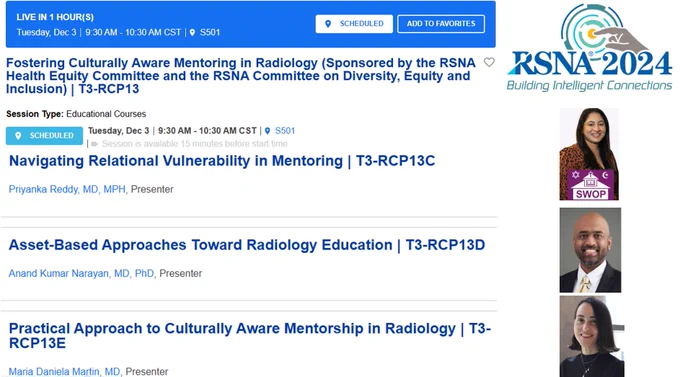Click 'LIVE IN 1 HOUR(S)' header text
The width and height of the screenshot is (680, 377).
coord(55,17)
